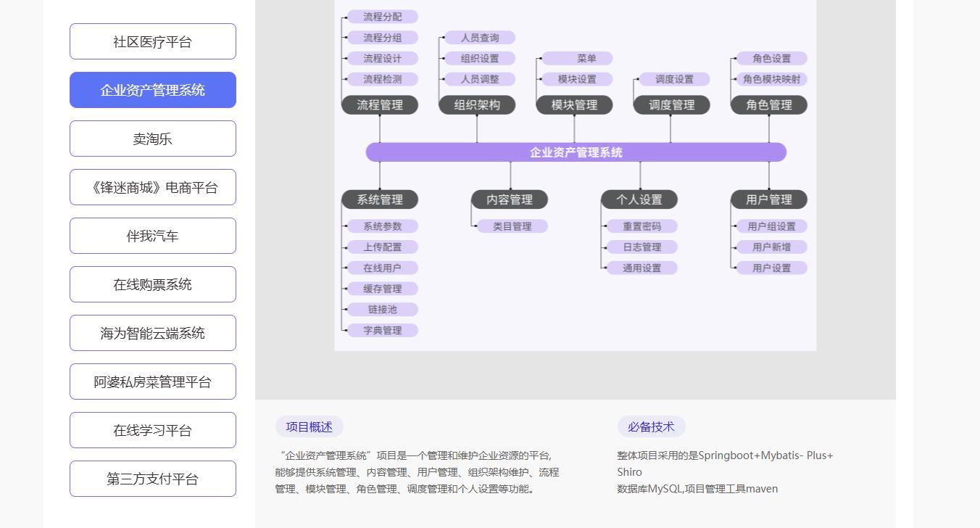Screen dimensions: 980x528
Task: Open the 卖淘乐 project
Action: click(x=152, y=139)
